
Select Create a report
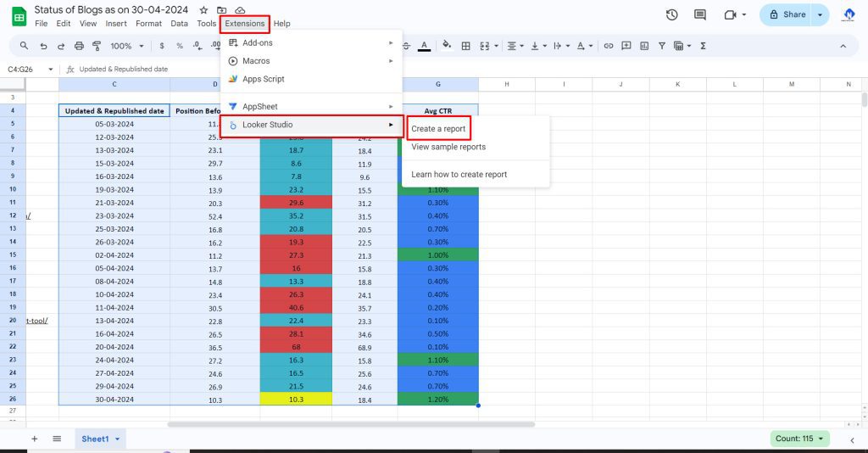[438, 129]
